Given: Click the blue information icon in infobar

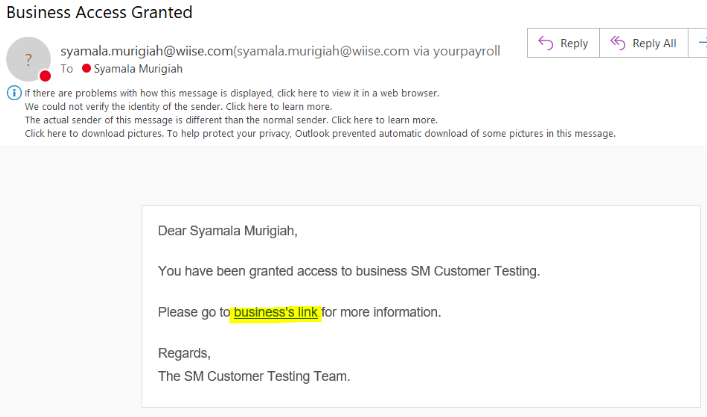Looking at the screenshot, I should pos(14,93).
